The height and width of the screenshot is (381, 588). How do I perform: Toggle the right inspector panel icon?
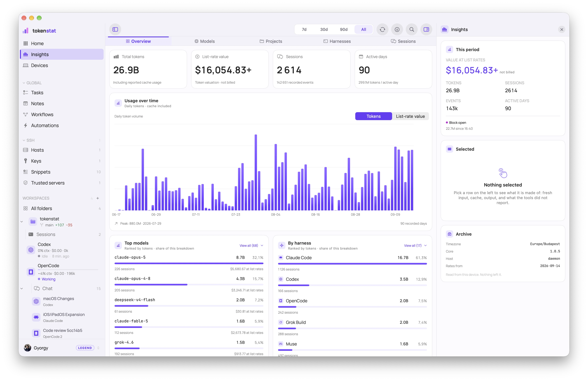click(426, 29)
